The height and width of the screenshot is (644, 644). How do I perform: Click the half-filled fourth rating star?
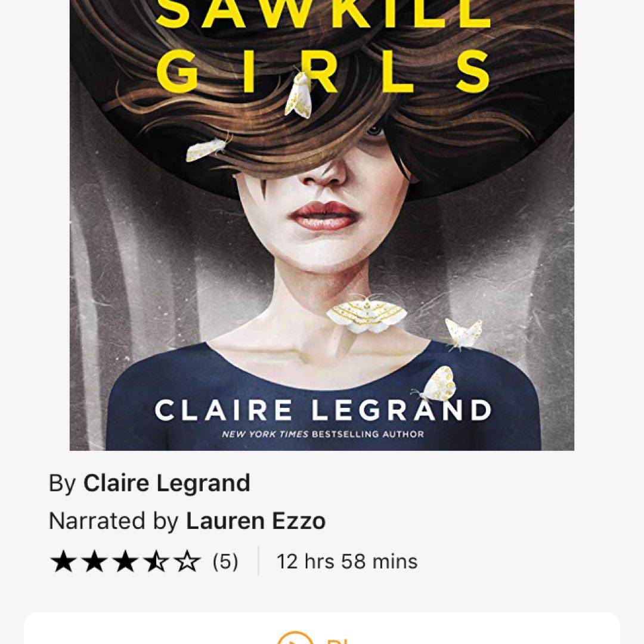[156, 562]
